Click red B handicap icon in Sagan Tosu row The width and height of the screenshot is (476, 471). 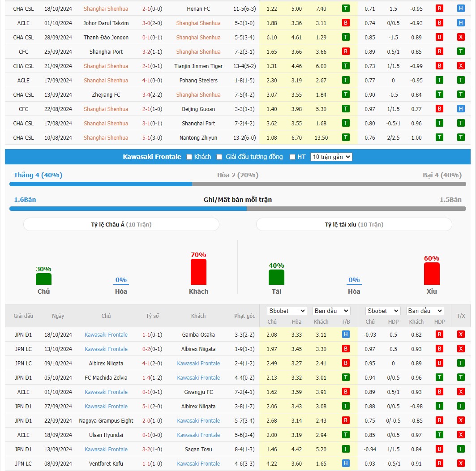(x=439, y=449)
